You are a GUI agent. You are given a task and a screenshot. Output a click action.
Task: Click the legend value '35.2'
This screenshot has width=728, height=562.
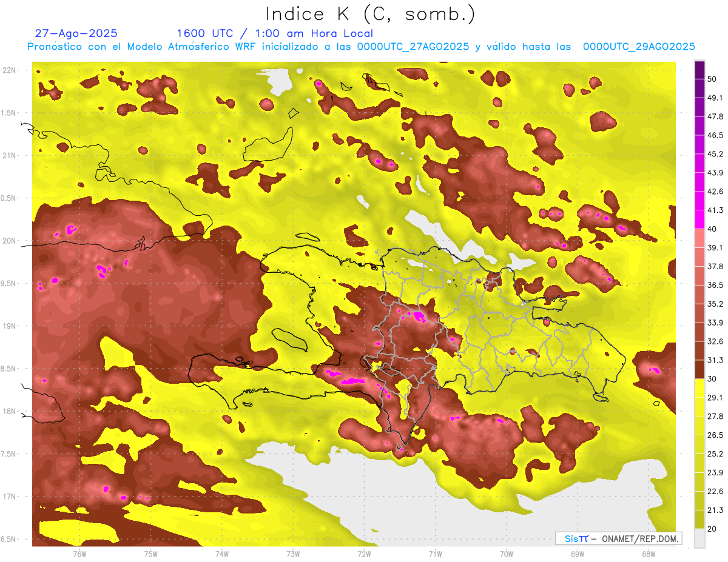pos(715,304)
